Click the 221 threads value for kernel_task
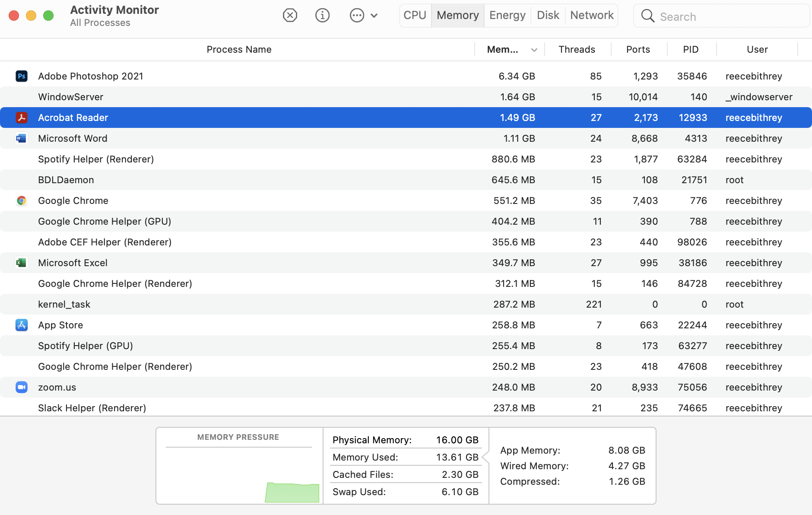812x515 pixels. (x=594, y=304)
